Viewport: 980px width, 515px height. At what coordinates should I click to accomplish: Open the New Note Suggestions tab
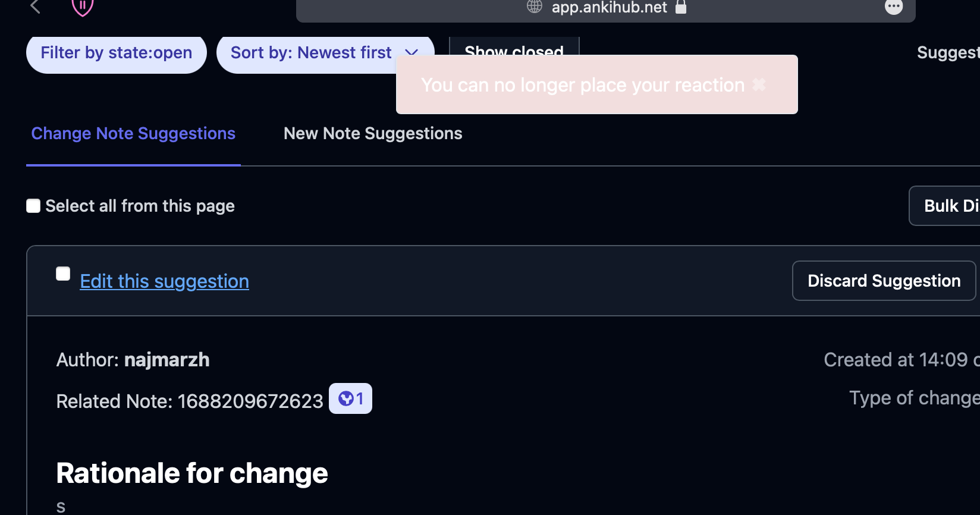[x=373, y=134]
